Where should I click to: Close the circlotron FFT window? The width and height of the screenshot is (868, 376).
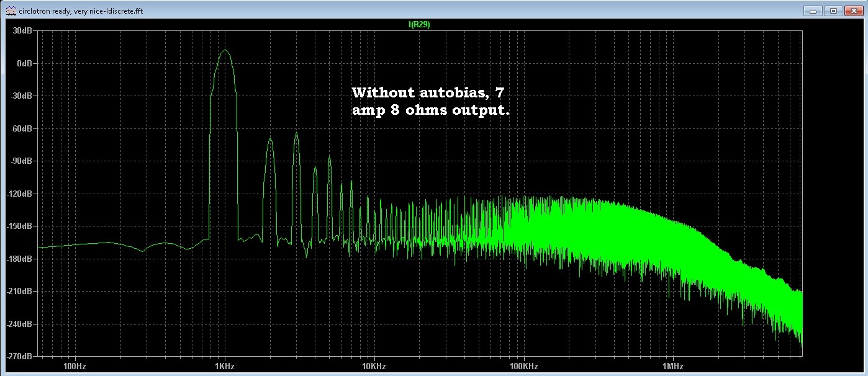[x=853, y=11]
